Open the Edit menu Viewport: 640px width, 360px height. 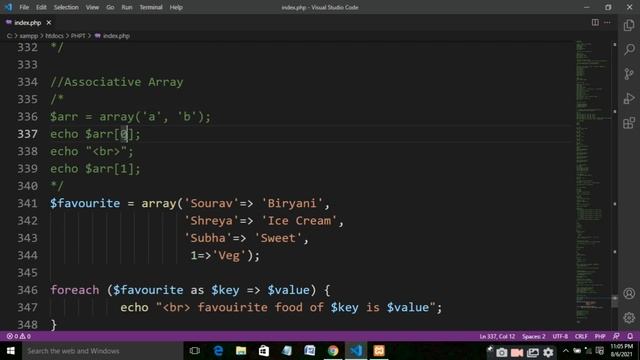(x=41, y=7)
